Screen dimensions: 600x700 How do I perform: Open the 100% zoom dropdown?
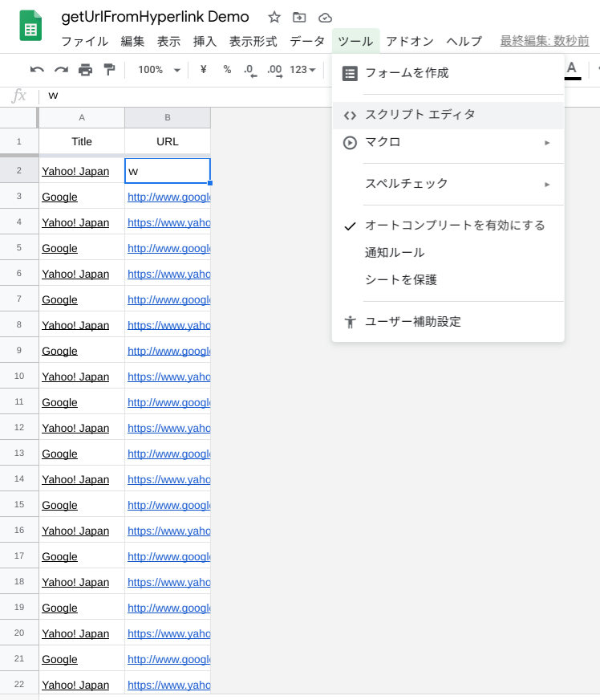click(160, 70)
